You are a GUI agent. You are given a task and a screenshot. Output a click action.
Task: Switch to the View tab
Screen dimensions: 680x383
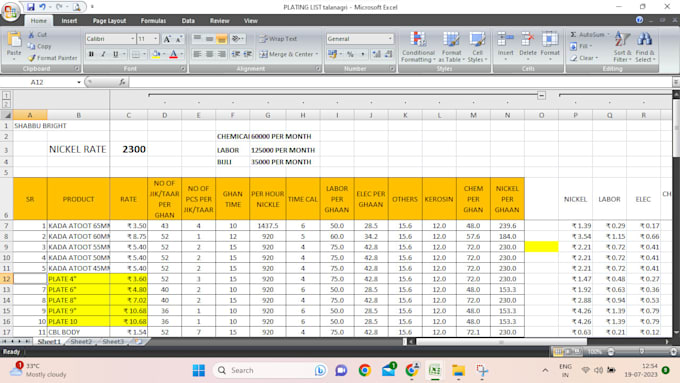tap(250, 20)
